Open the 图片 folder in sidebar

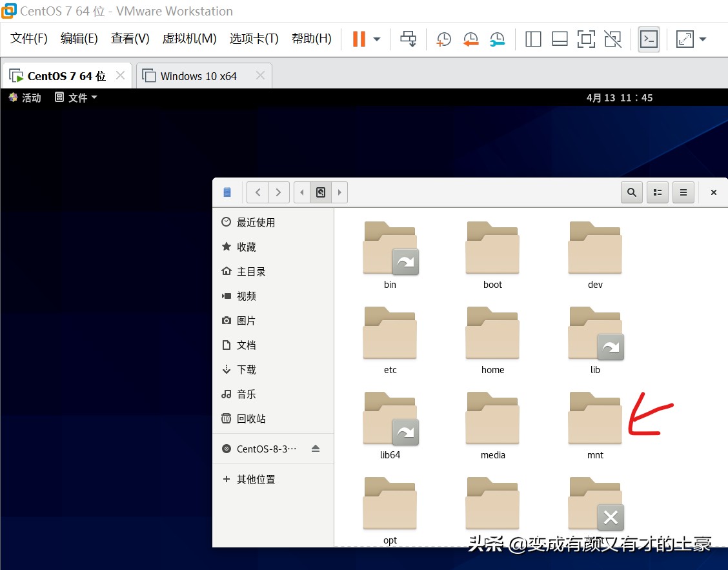(273, 321)
